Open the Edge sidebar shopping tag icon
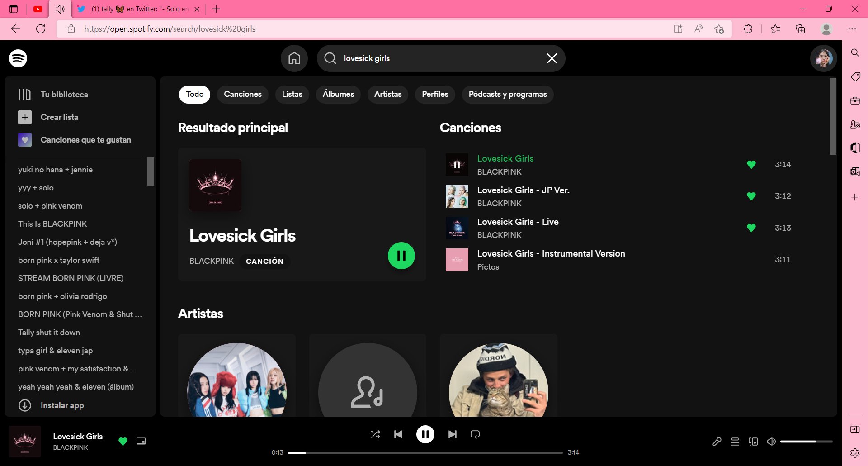The height and width of the screenshot is (466, 868). (855, 77)
